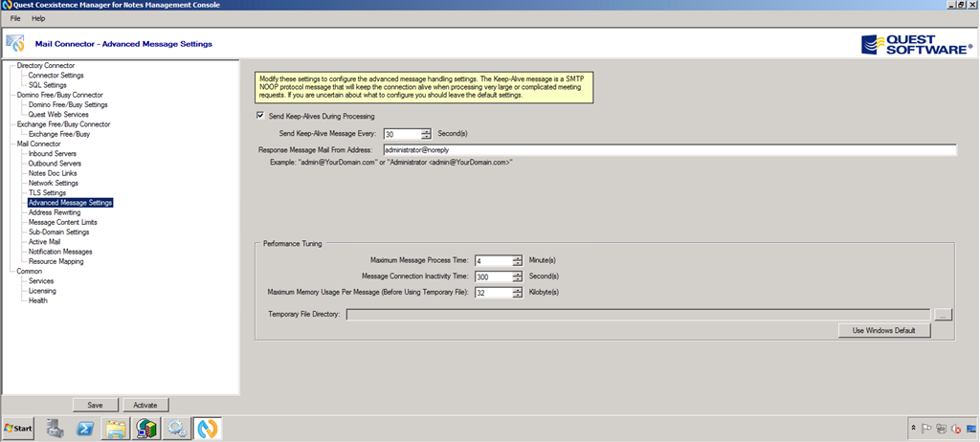980x442 pixels.
Task: Select Inbound Servers item
Action: pos(53,154)
